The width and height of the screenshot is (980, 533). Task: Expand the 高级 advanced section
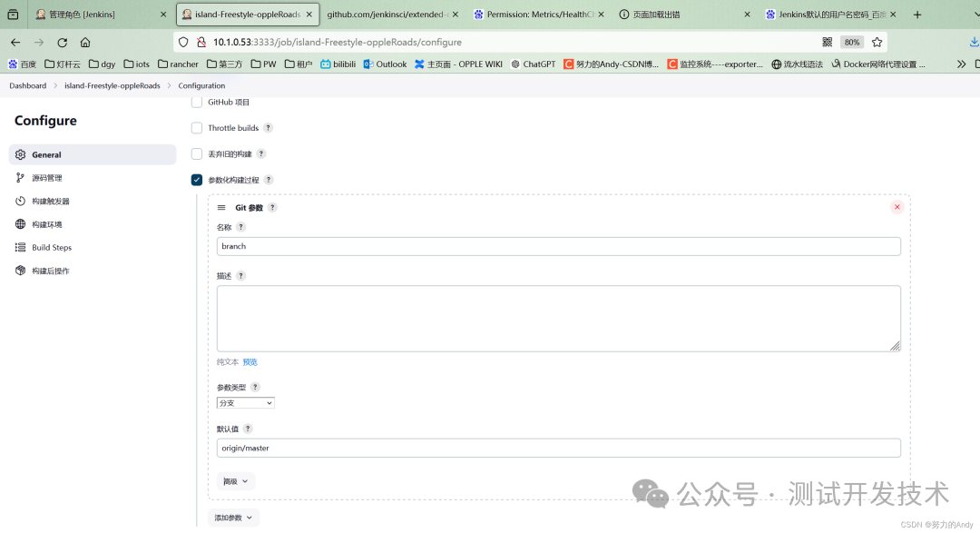[x=236, y=481]
